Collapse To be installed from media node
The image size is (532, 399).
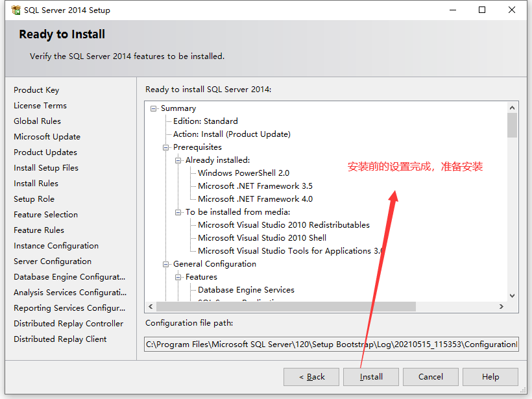click(x=178, y=212)
